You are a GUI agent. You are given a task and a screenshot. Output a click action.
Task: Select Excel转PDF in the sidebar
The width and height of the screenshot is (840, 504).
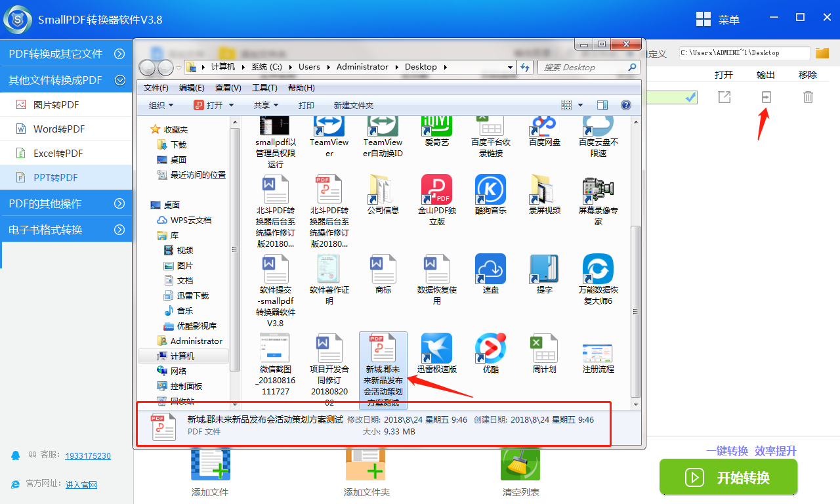[x=66, y=153]
